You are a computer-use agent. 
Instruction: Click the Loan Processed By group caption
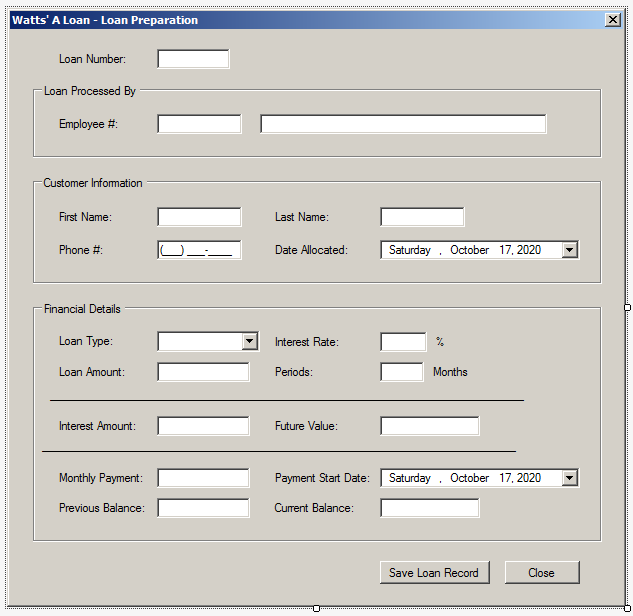click(x=90, y=91)
